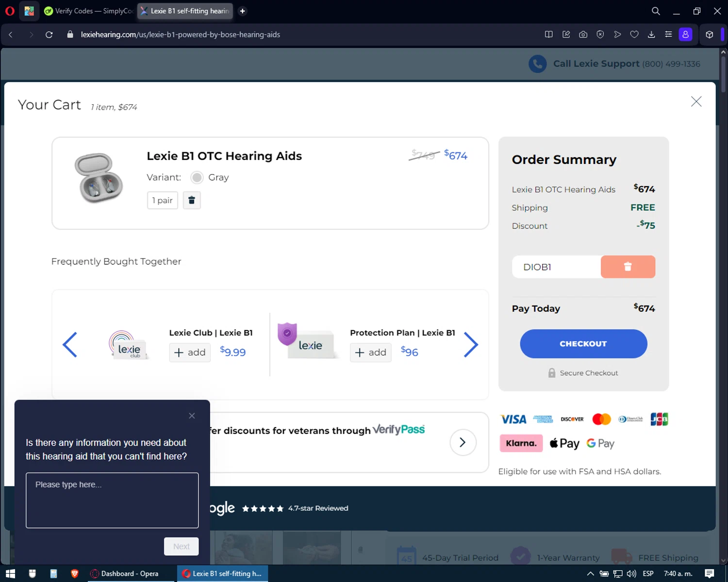Click the send/flow play arrow icon
The width and height of the screenshot is (728, 582).
[617, 34]
